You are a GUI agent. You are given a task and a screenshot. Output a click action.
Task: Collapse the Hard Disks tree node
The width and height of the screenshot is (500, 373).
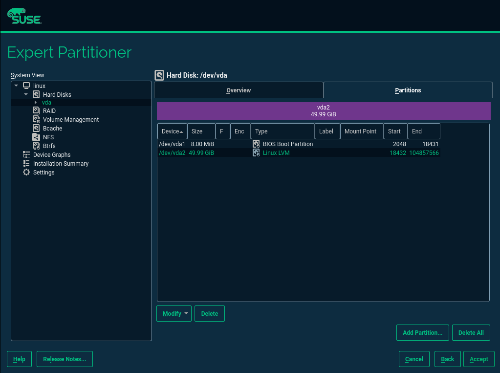[26, 94]
